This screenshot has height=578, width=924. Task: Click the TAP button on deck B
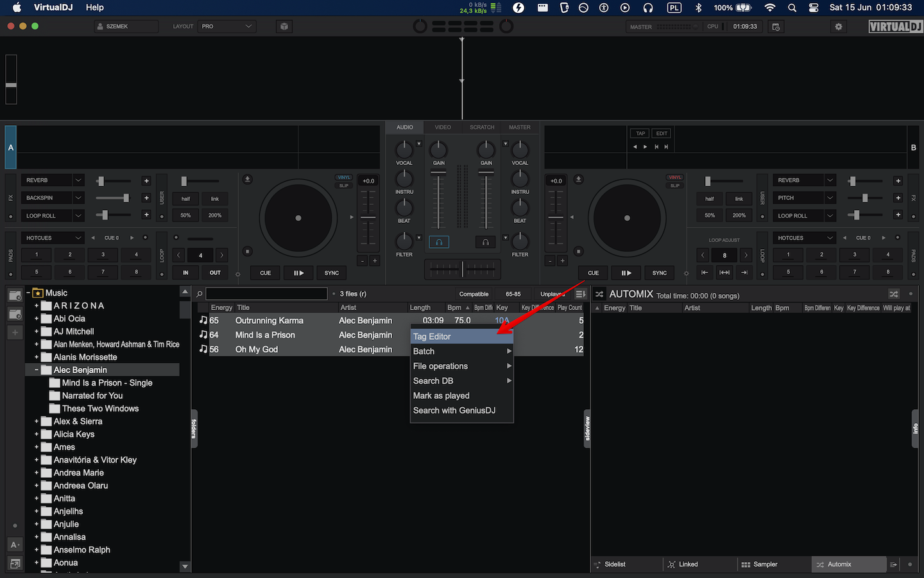tap(640, 134)
